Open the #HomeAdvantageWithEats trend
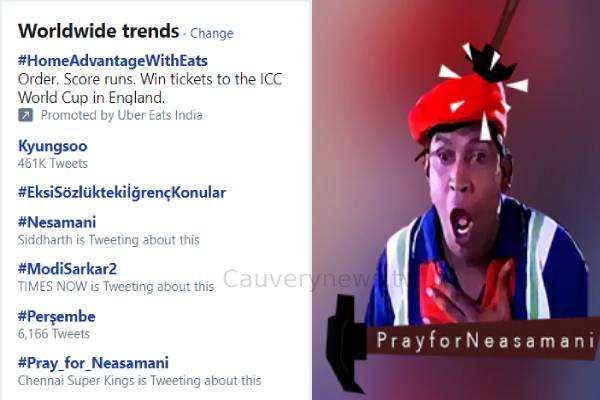 tap(113, 60)
